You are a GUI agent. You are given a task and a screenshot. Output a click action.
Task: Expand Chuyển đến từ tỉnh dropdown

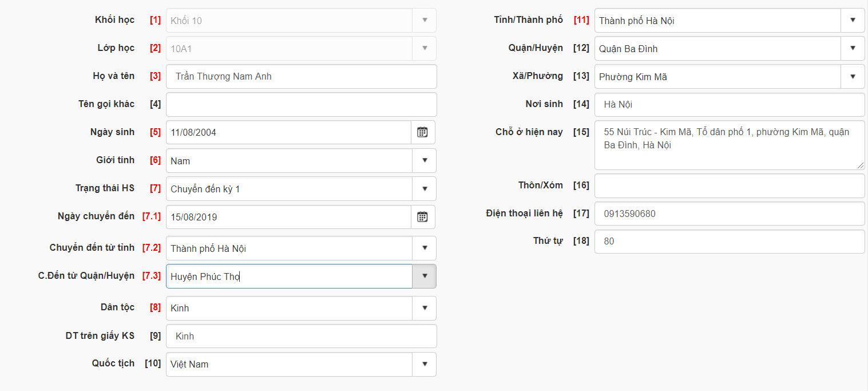click(x=424, y=248)
